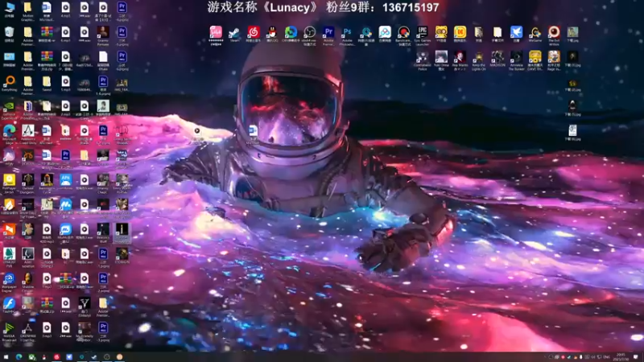Launch the Bandicam recorder shortcut
Screen dimensions: 644x362
coord(404,35)
